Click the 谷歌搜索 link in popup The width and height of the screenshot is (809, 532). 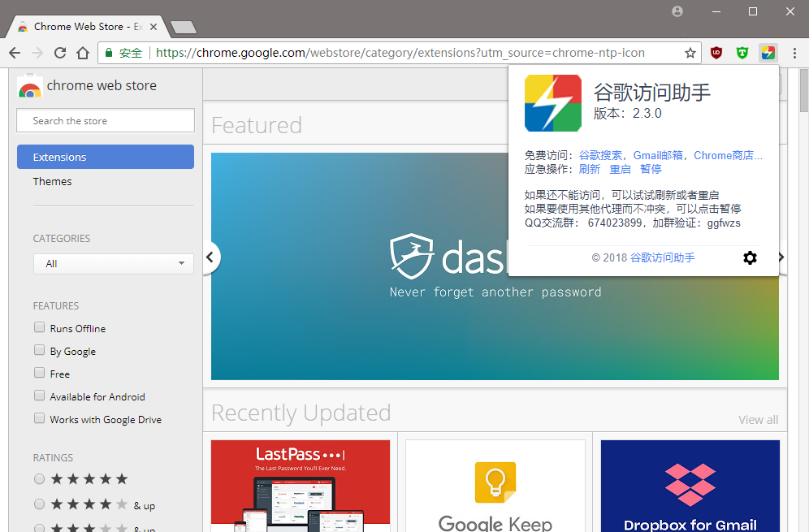[x=600, y=155]
